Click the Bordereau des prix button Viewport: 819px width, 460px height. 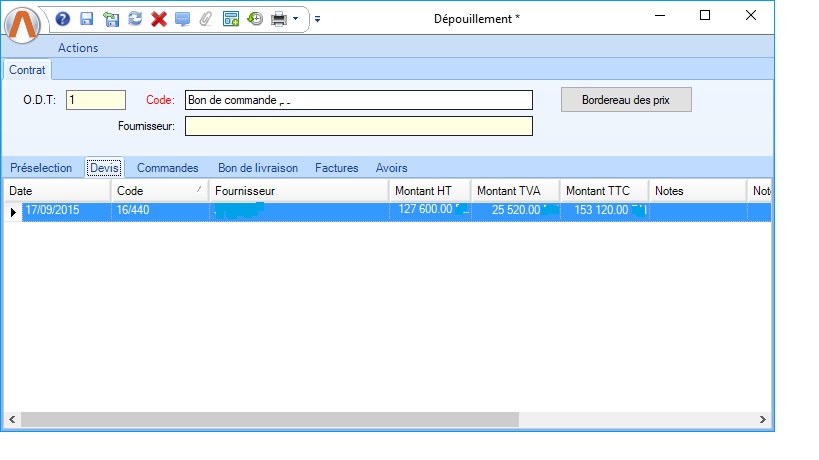[x=626, y=100]
